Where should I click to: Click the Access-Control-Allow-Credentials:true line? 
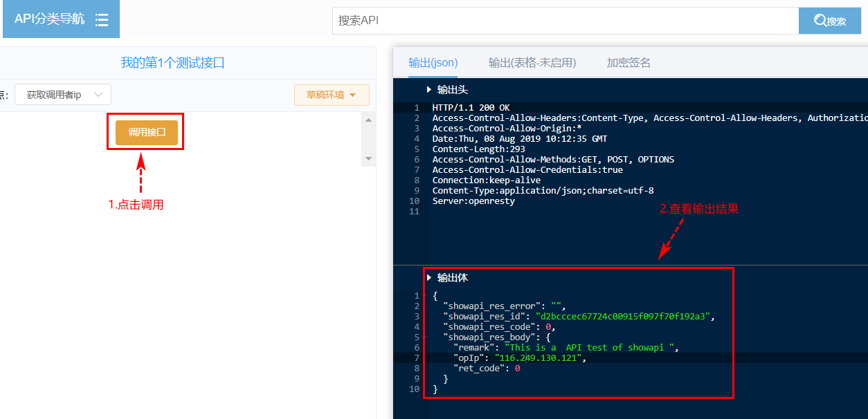pyautogui.click(x=527, y=170)
